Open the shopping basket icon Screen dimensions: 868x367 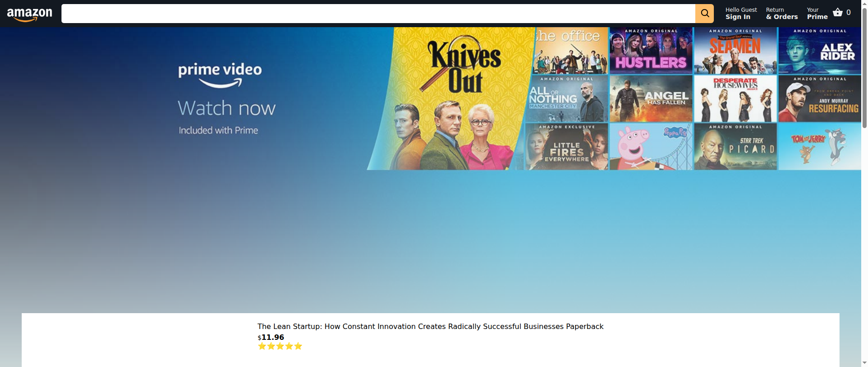(x=838, y=13)
